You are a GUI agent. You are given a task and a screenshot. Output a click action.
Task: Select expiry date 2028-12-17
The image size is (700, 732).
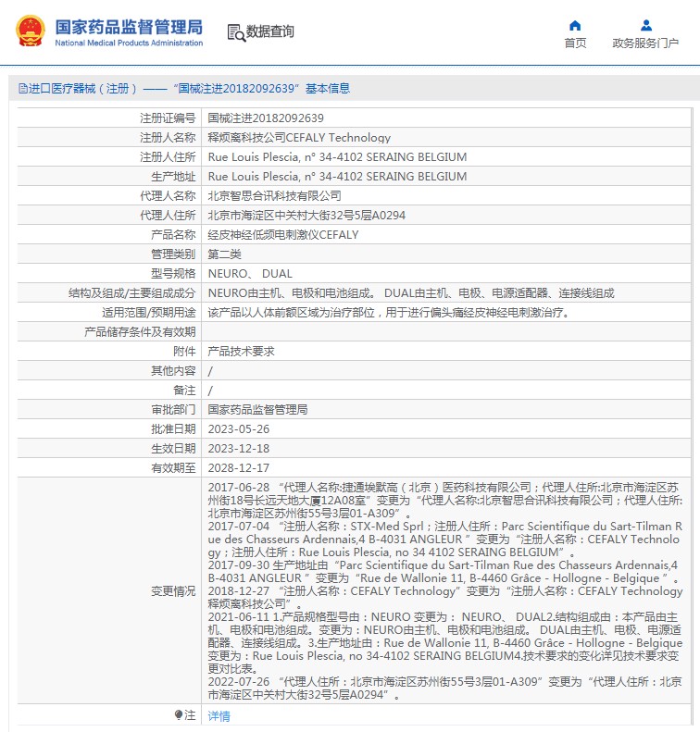[239, 468]
